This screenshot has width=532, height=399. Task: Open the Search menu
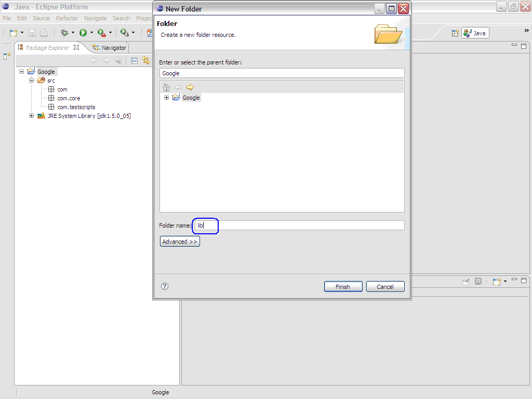tap(122, 18)
